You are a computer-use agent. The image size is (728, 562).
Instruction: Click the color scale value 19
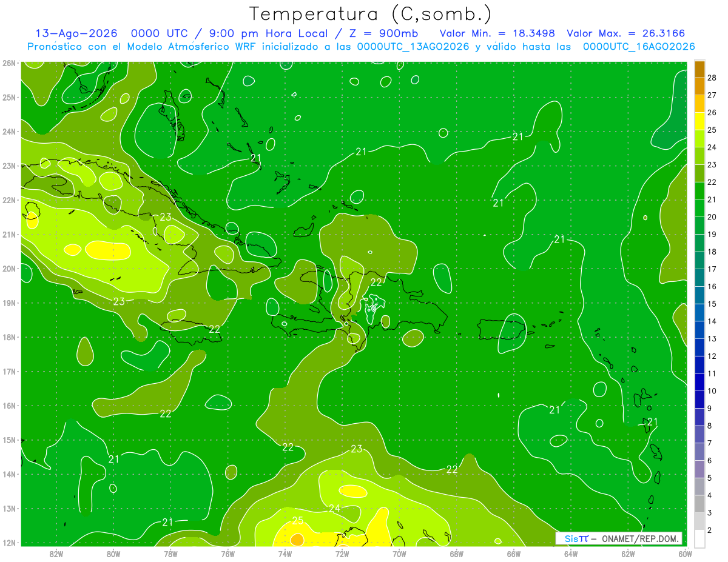[712, 234]
